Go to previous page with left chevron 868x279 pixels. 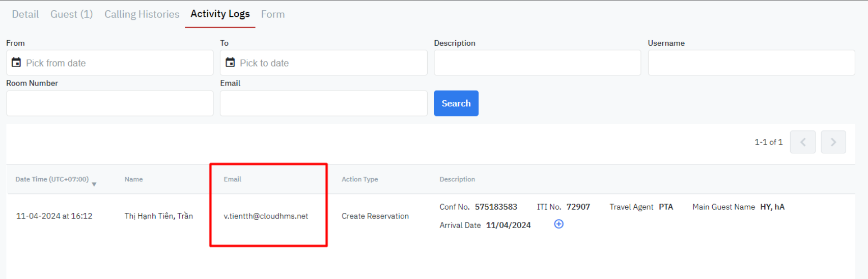click(802, 142)
